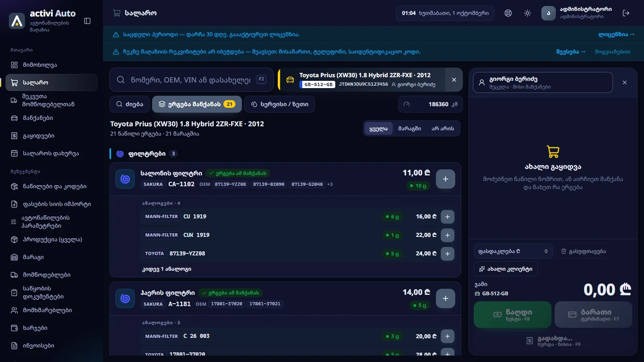
Task: Filter parts by არ არის out of stock
Action: coord(443,129)
